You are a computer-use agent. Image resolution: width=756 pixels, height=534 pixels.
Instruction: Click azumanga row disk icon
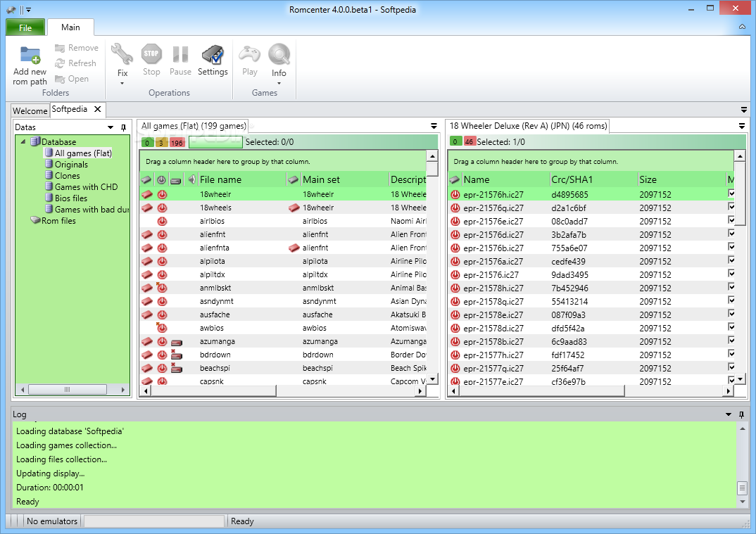click(177, 342)
